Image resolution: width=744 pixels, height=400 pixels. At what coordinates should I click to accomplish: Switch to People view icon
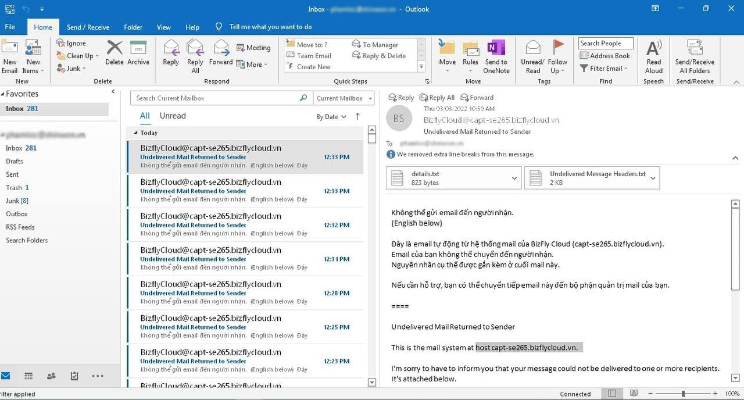pos(51,376)
